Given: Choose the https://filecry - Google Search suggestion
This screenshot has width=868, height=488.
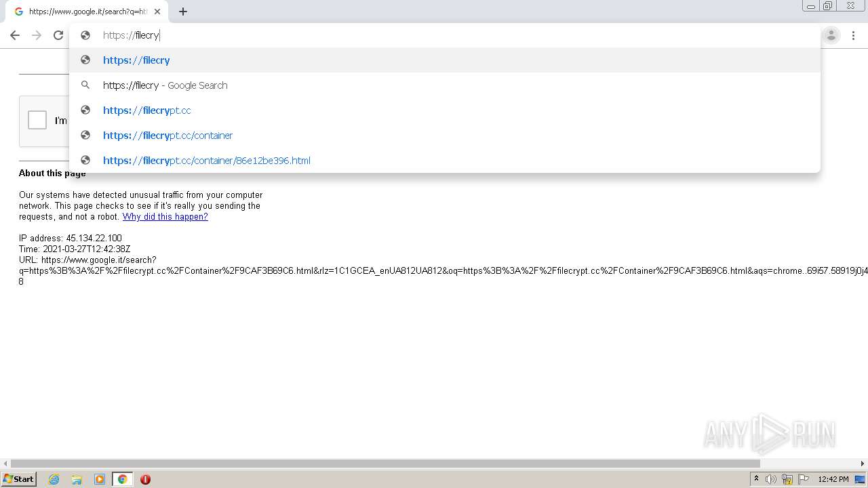Looking at the screenshot, I should [445, 85].
